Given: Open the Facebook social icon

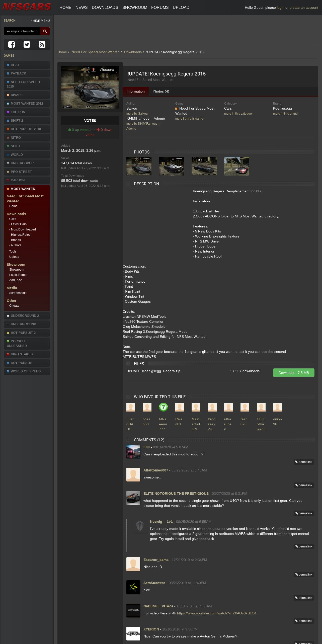Looking at the screenshot, I should coord(12,44).
